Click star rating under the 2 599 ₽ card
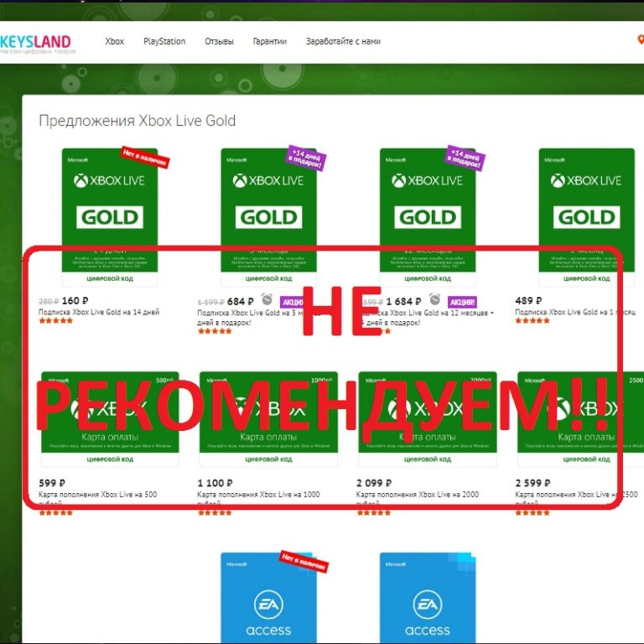This screenshot has height=644, width=644. pyautogui.click(x=532, y=512)
